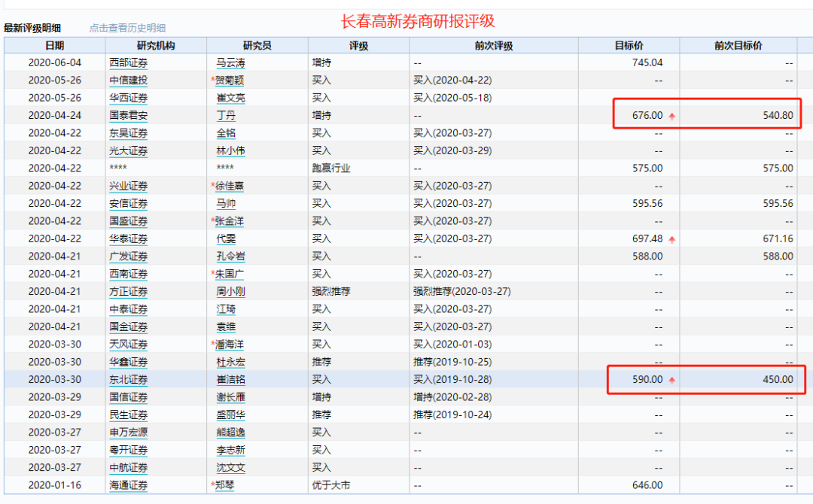813x504 pixels.
Task: Open the 天风证券 institution link
Action: 129,345
